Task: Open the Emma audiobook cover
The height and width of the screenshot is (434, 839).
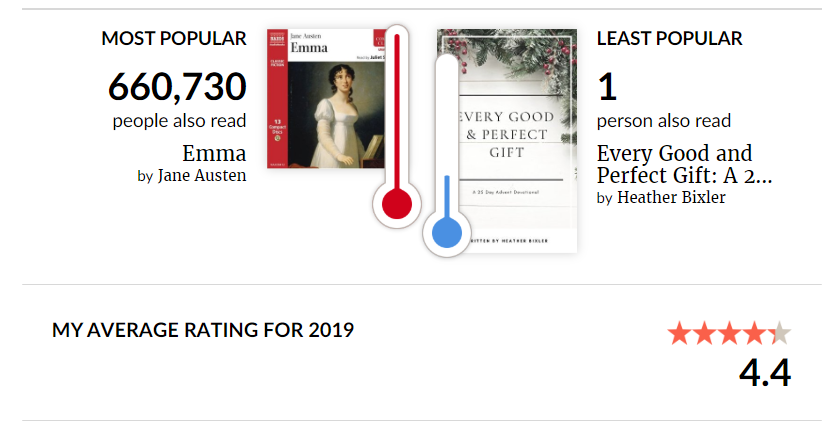Action: click(326, 98)
